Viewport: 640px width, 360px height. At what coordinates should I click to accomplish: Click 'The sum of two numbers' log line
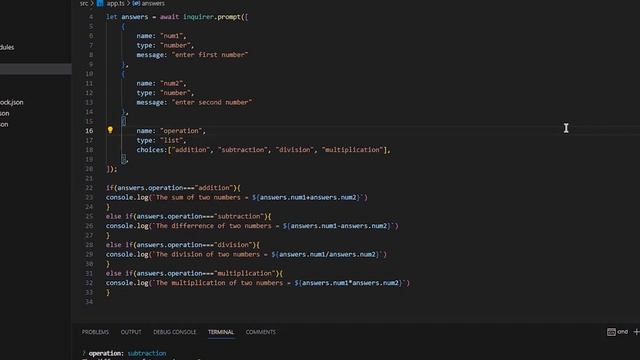(x=237, y=198)
